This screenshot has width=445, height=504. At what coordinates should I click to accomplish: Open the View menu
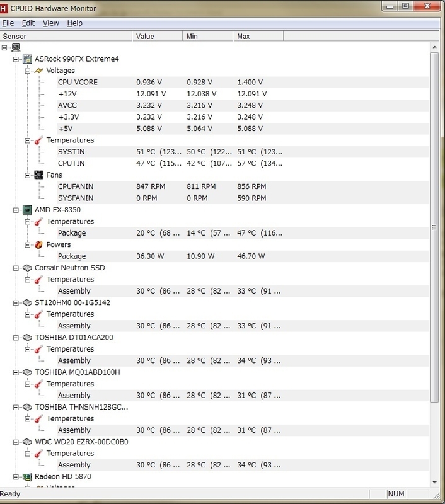(51, 23)
